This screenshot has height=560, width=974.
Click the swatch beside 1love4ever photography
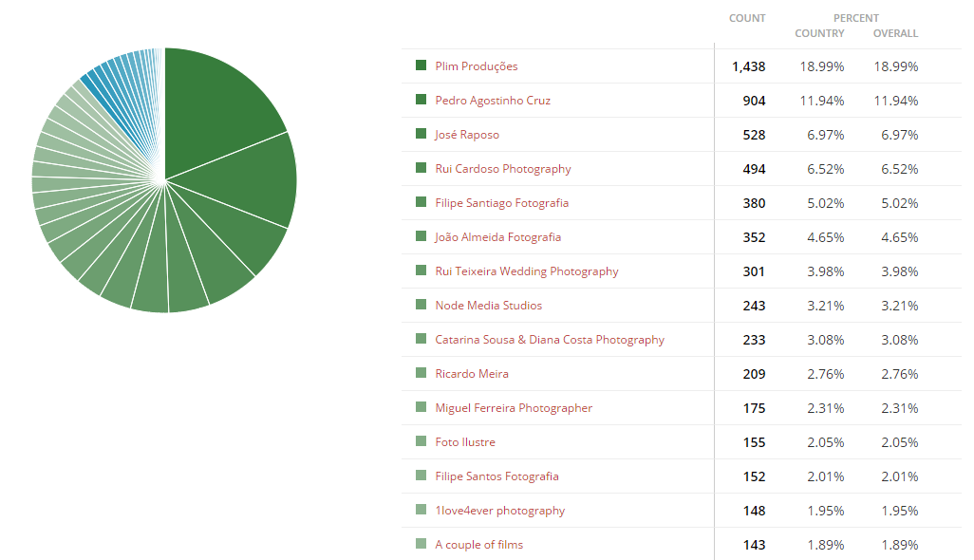click(421, 509)
